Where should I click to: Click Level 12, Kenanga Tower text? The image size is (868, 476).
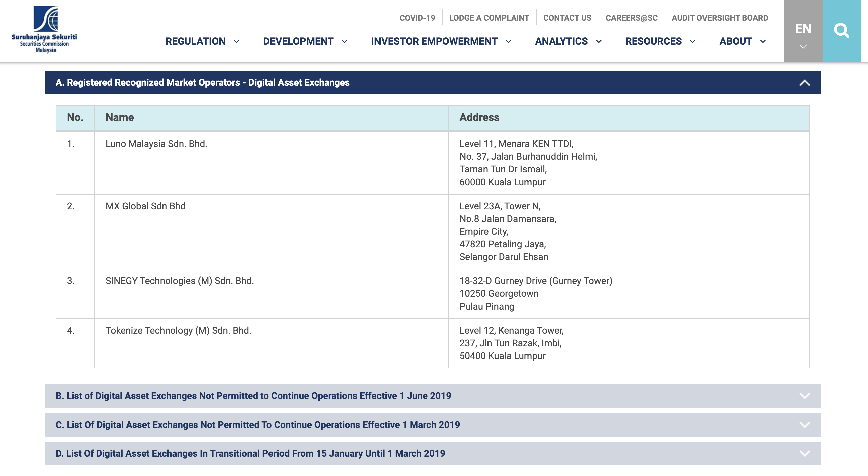point(512,331)
